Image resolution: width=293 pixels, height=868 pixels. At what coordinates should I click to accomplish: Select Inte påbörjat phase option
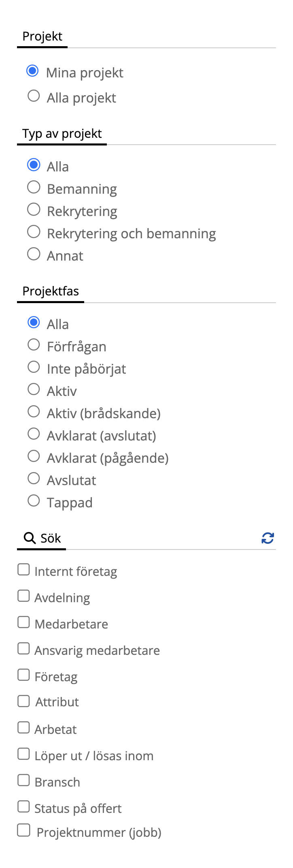point(34,367)
